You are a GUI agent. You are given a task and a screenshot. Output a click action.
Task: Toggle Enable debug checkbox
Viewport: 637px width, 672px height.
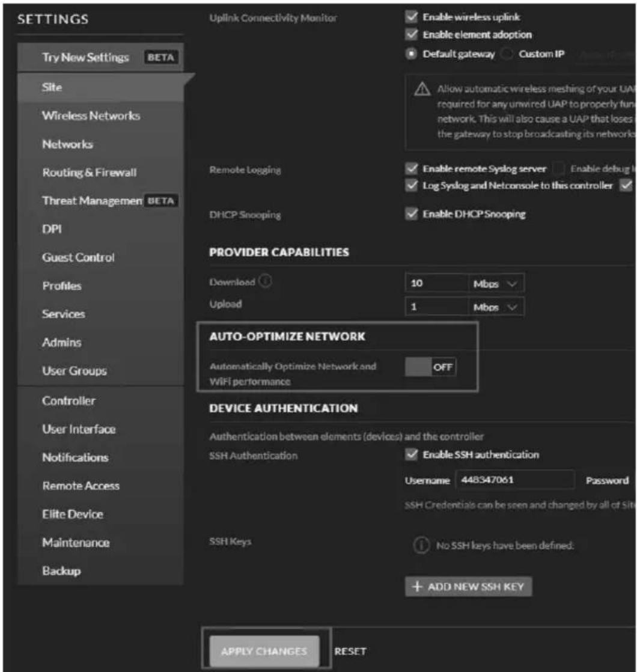tap(559, 168)
